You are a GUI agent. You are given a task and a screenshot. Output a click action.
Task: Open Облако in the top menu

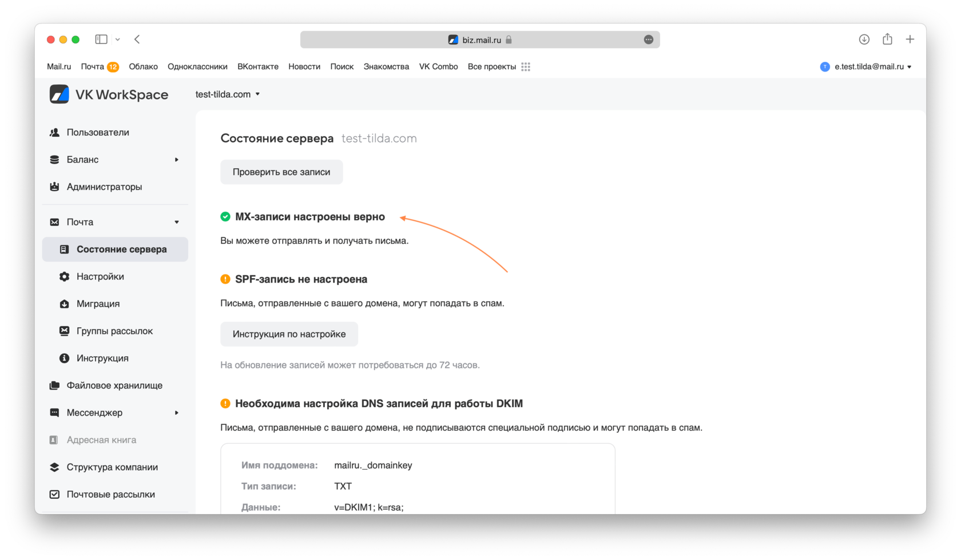(143, 67)
